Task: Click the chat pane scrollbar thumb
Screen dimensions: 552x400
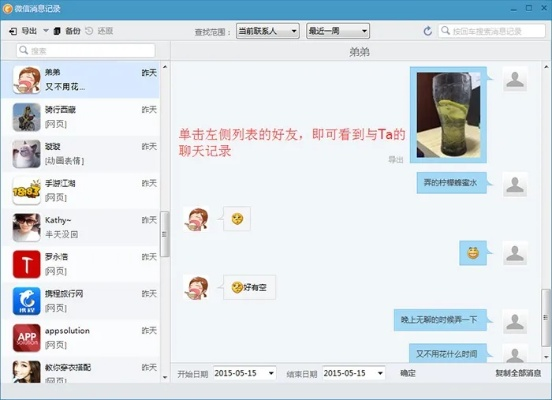Action: click(x=546, y=317)
